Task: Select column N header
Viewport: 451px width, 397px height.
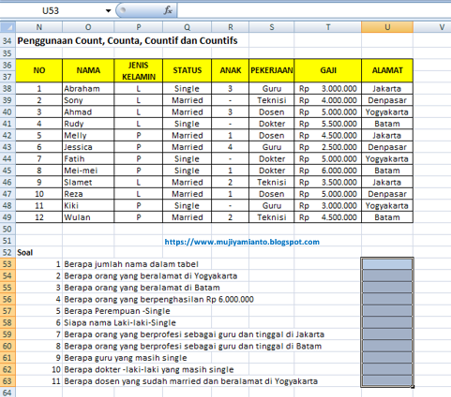Action: tap(39, 27)
